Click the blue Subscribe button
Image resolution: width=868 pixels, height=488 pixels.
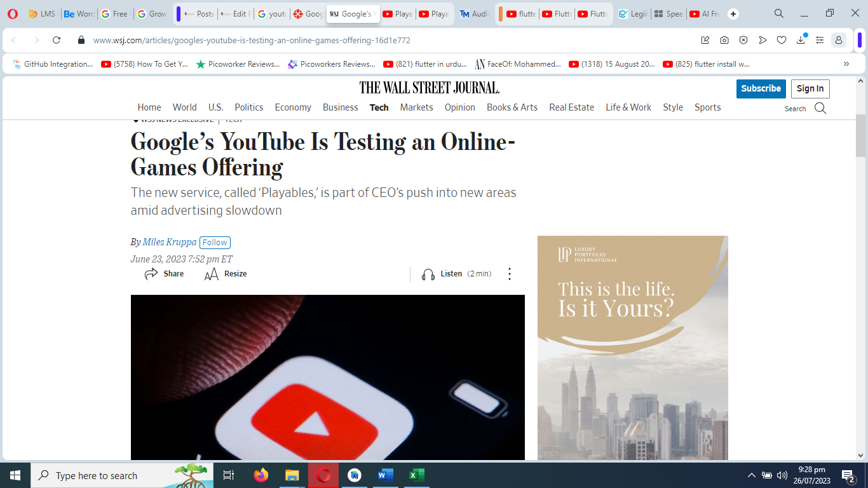pos(761,89)
